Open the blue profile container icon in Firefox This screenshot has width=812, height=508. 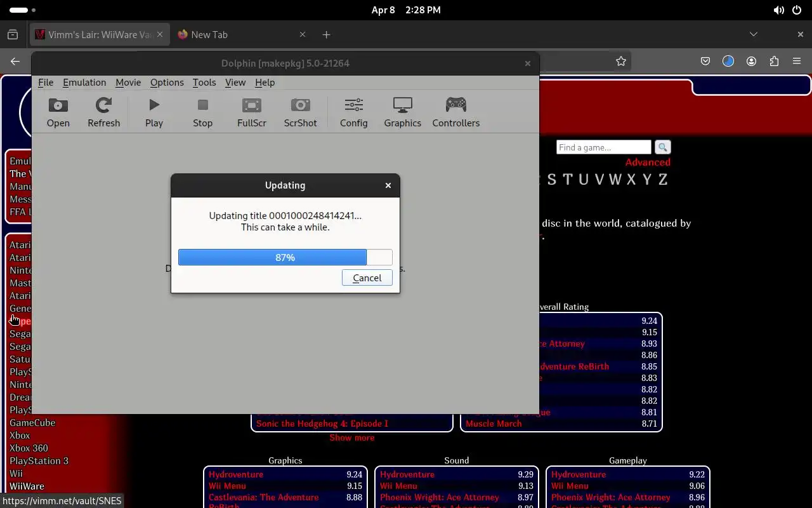click(728, 62)
